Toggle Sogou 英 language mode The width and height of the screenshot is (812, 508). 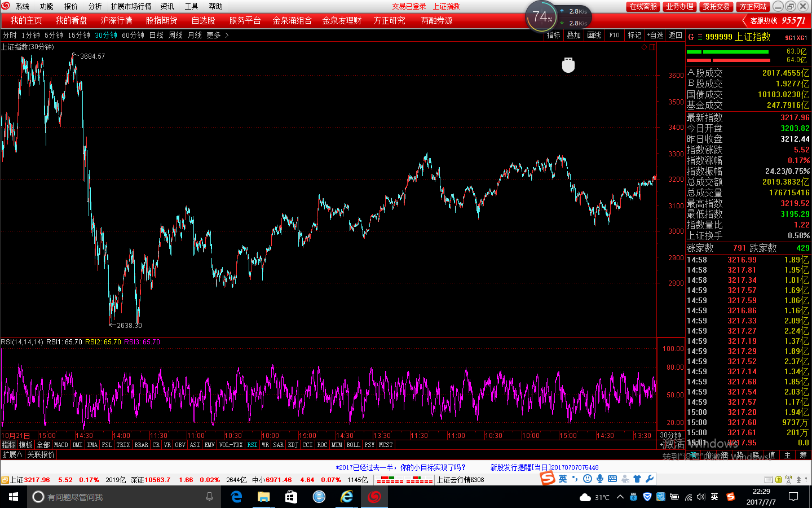coord(563,479)
